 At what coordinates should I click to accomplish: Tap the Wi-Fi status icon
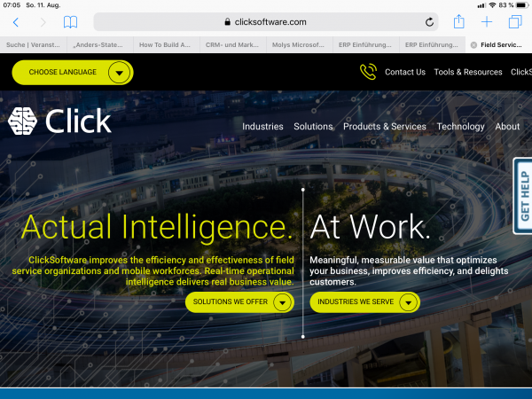[492, 5]
